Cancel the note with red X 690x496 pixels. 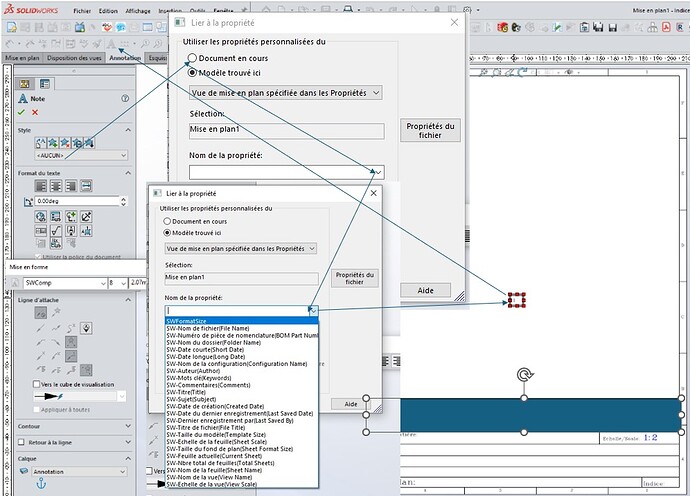(x=36, y=112)
